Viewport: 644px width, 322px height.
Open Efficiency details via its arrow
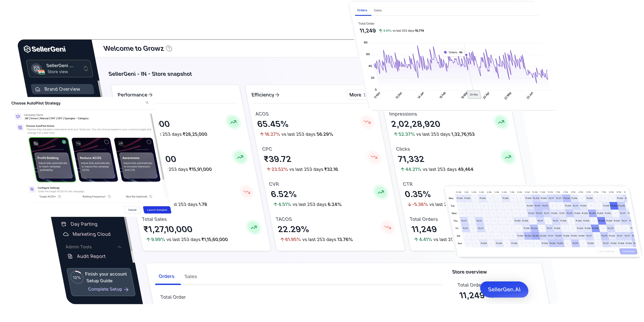[x=277, y=95]
